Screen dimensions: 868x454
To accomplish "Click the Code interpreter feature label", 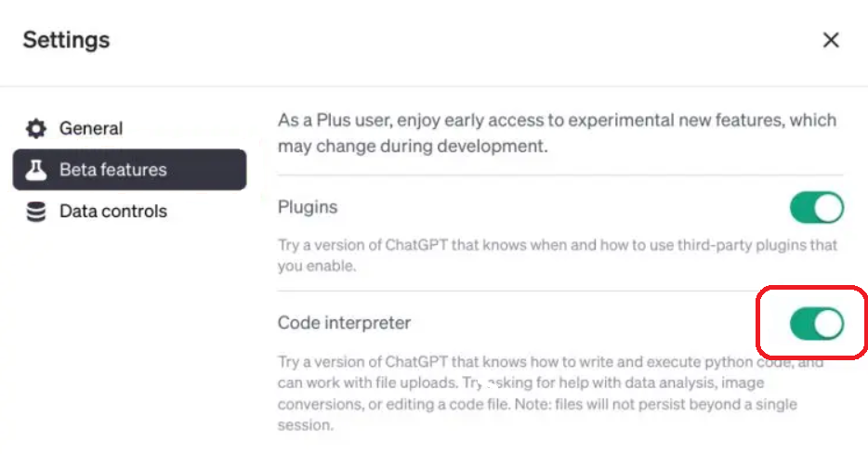I will (344, 323).
